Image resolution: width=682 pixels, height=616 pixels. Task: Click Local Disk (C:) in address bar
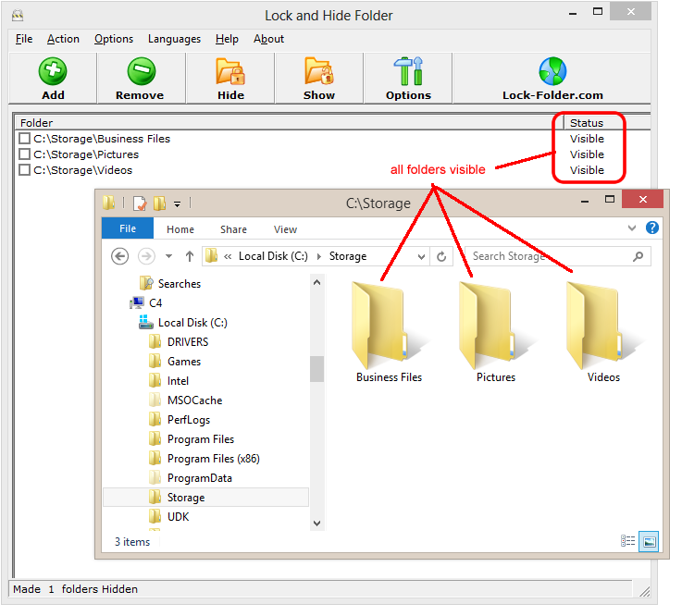(x=273, y=256)
